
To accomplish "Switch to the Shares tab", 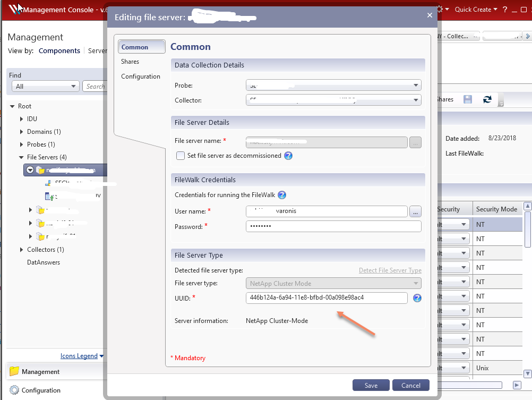I will pos(130,62).
